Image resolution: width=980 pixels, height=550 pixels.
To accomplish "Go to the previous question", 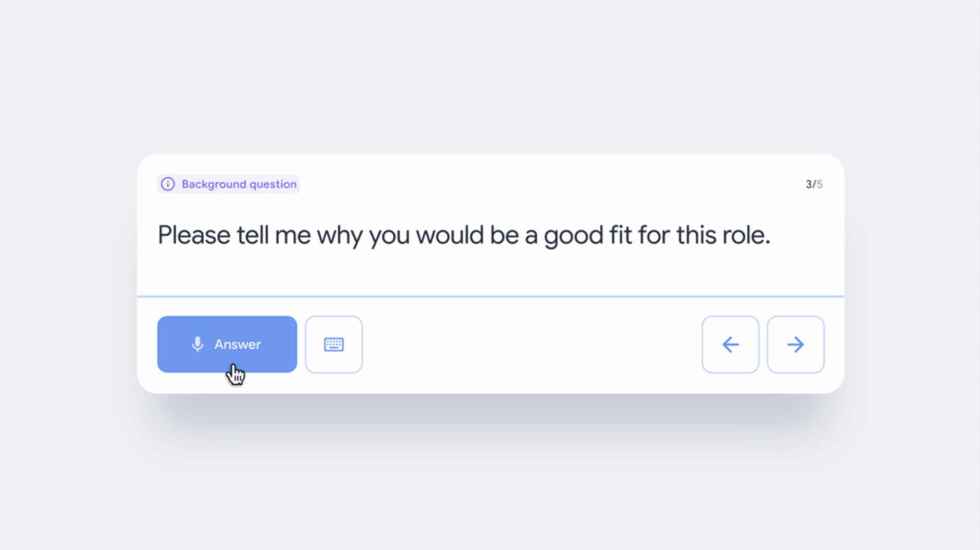I will click(730, 344).
